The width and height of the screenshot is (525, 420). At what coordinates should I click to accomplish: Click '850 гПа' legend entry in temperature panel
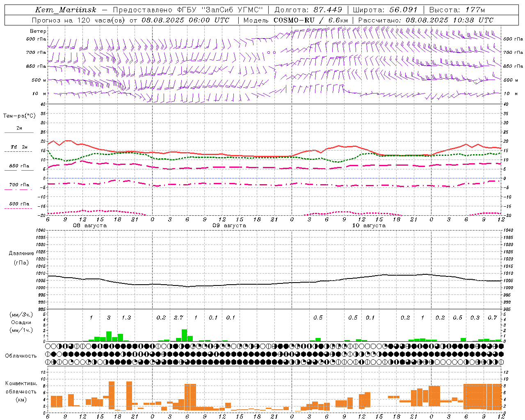(19, 166)
